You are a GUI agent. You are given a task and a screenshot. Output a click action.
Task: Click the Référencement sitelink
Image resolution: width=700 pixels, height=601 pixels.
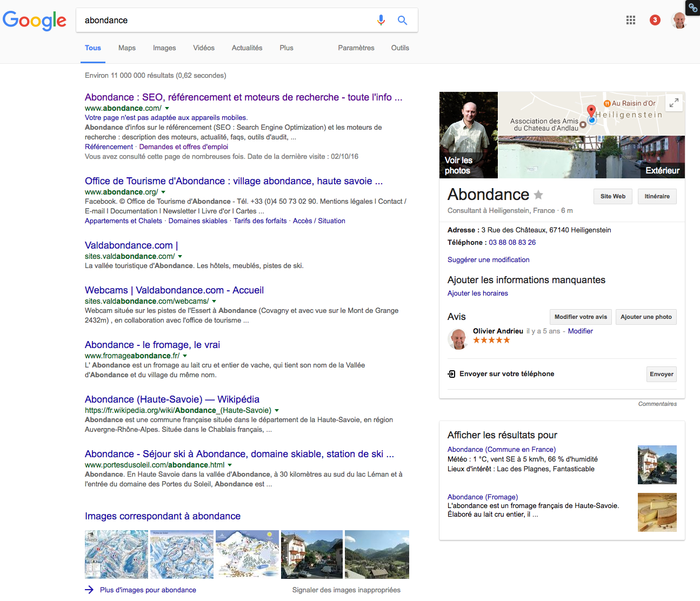[109, 147]
